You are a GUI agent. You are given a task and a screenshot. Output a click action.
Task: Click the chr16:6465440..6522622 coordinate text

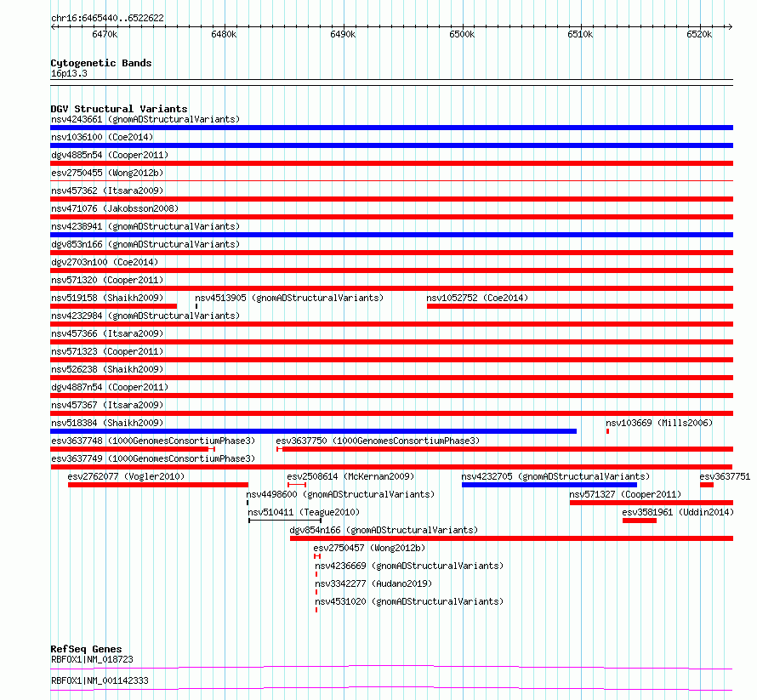pos(107,19)
